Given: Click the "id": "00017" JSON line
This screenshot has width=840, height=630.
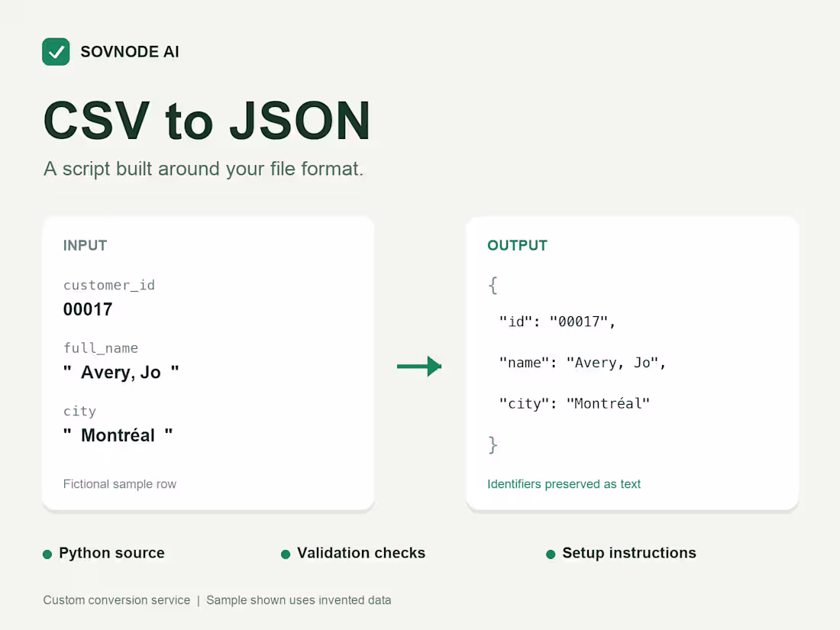Looking at the screenshot, I should [557, 321].
